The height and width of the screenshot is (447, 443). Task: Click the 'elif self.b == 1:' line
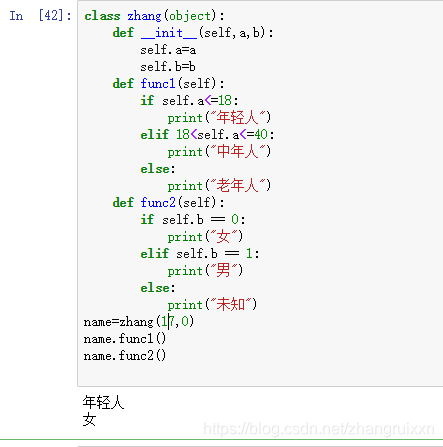200,254
